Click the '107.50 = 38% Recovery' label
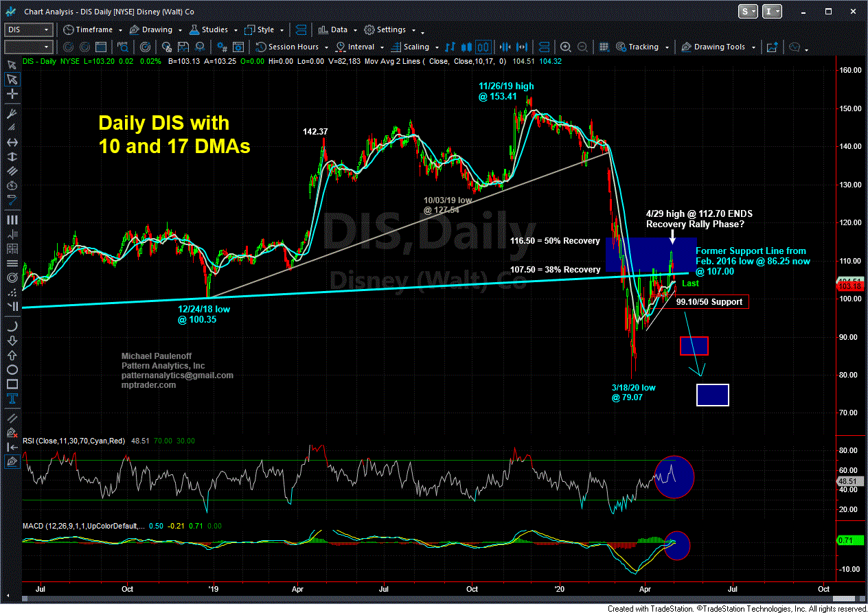Screen dimensions: 868x613 pos(555,269)
